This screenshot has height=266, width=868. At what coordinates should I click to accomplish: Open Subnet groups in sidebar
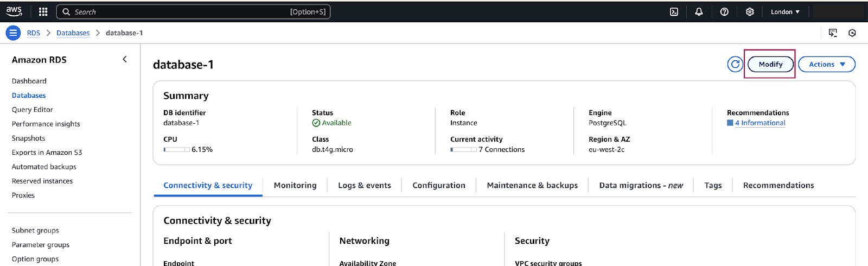pos(35,231)
